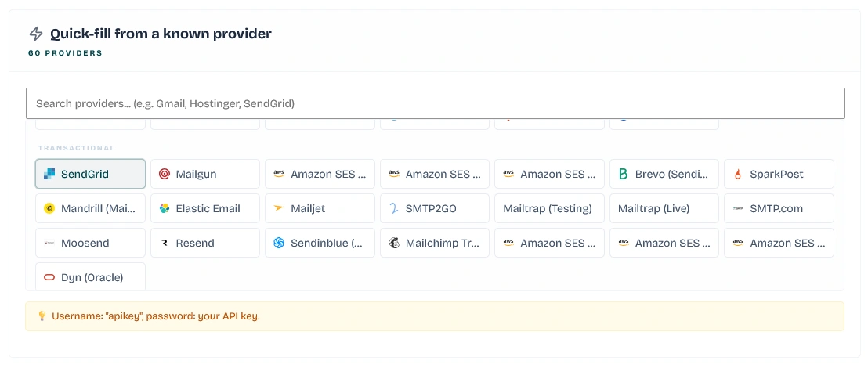The image size is (868, 368).
Task: Choose the Moosend provider
Action: coord(90,243)
